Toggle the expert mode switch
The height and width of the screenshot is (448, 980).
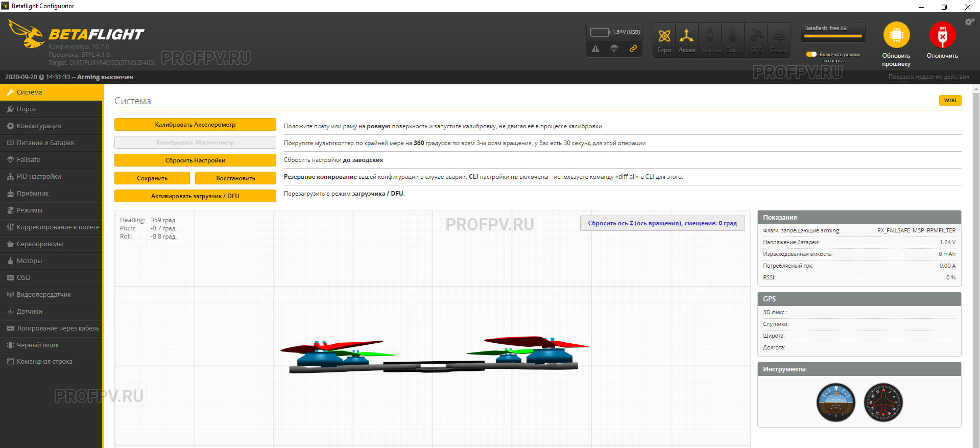coord(811,54)
